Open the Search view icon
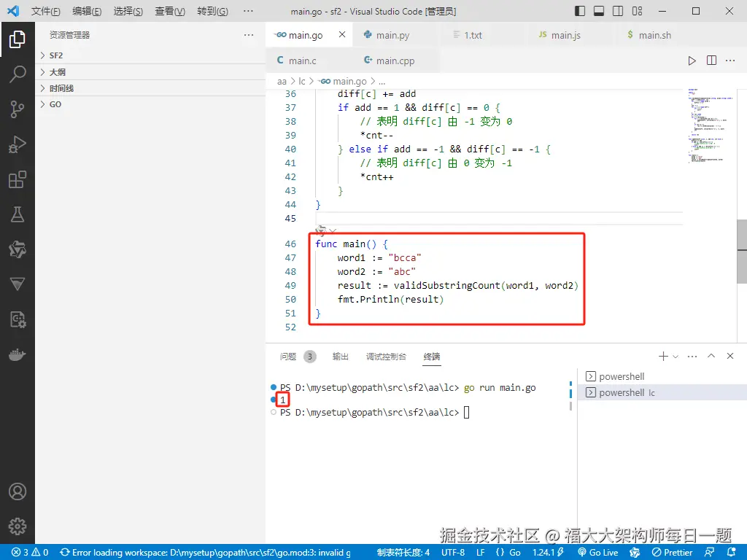 (x=18, y=74)
